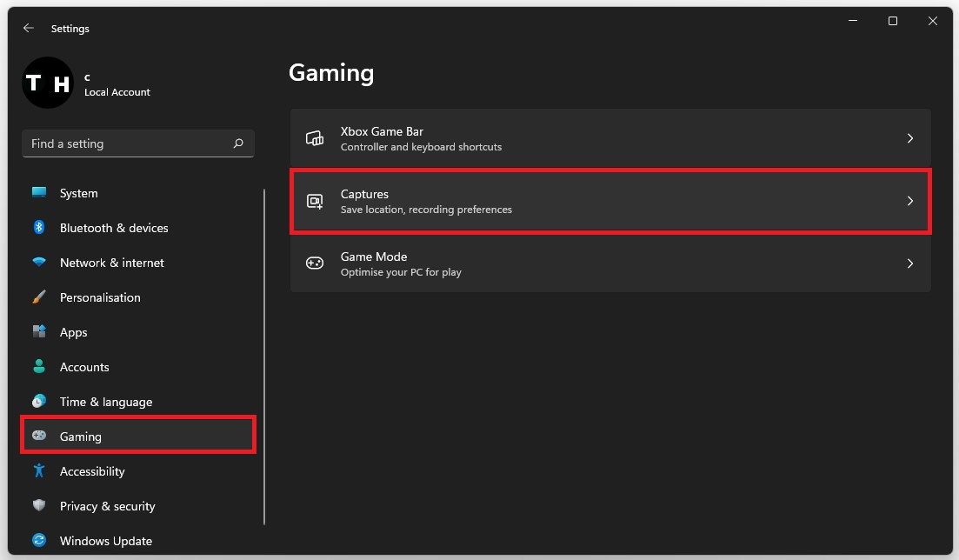Click the Personalisation paintbrush icon

click(39, 297)
